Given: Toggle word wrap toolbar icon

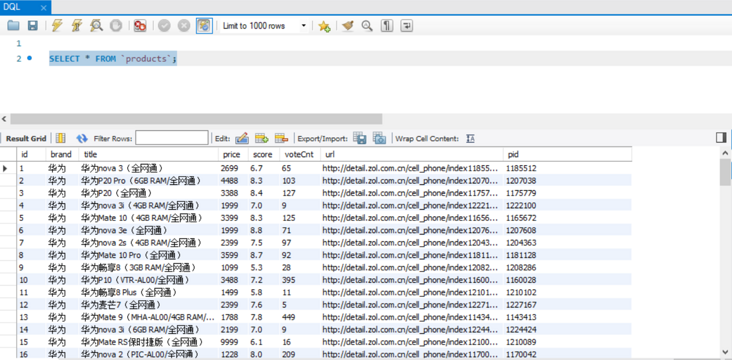Looking at the screenshot, I should pyautogui.click(x=407, y=26).
